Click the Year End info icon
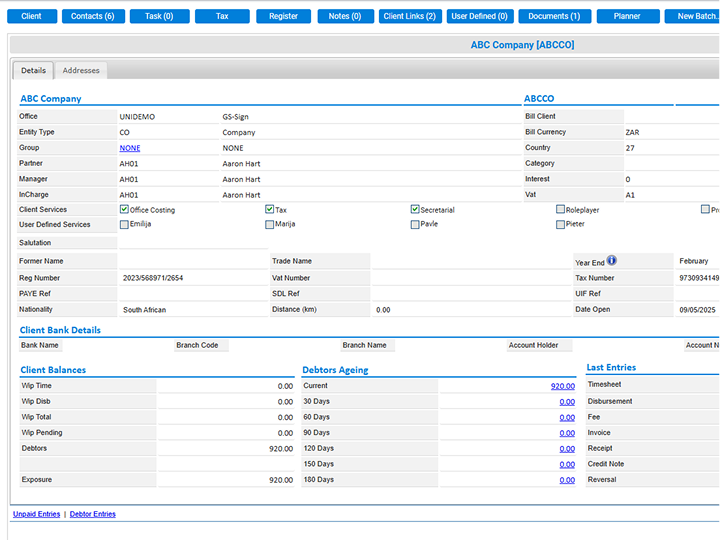This screenshot has height=540, width=720. pos(612,260)
